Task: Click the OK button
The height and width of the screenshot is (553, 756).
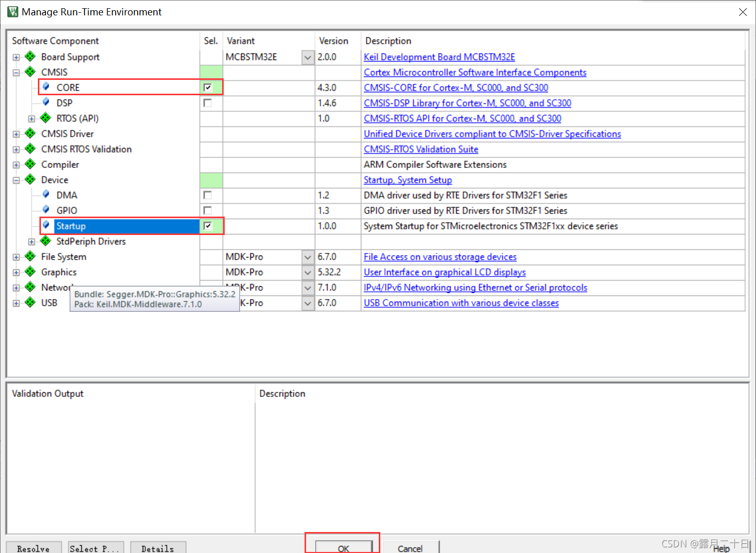Action: pyautogui.click(x=343, y=547)
